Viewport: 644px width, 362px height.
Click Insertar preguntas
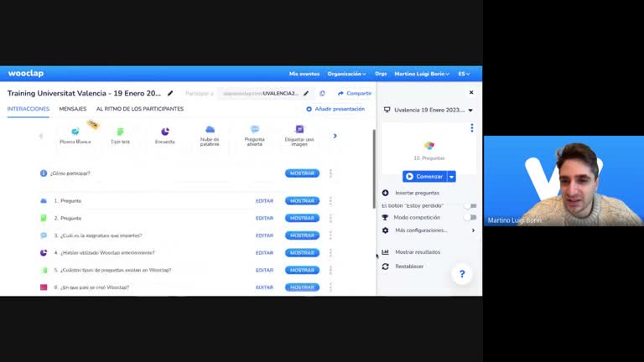(418, 193)
